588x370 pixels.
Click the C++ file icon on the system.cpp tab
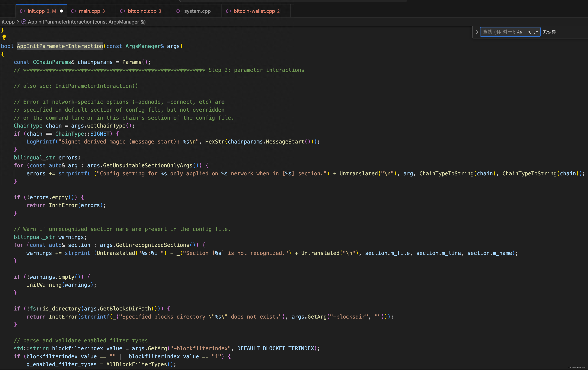coord(179,11)
